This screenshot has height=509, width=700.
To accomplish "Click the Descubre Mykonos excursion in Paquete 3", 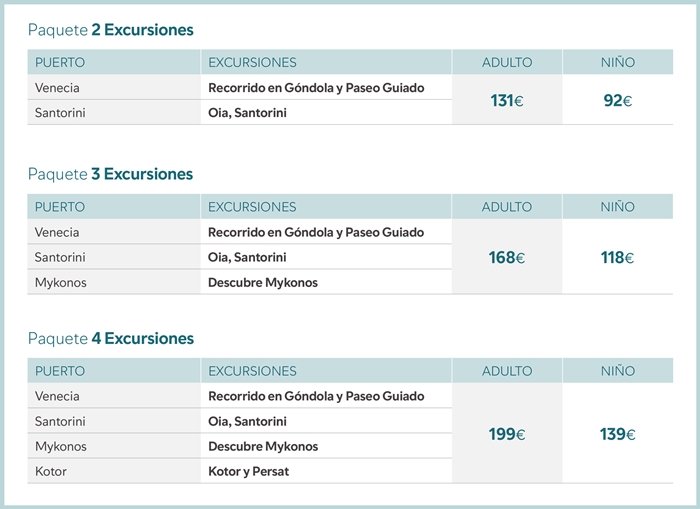I will point(263,282).
